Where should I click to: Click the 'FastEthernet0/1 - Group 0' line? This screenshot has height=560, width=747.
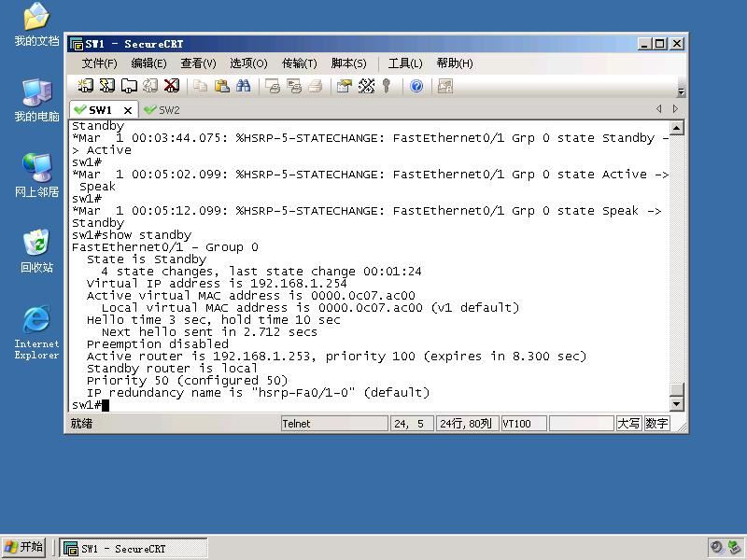pyautogui.click(x=165, y=247)
